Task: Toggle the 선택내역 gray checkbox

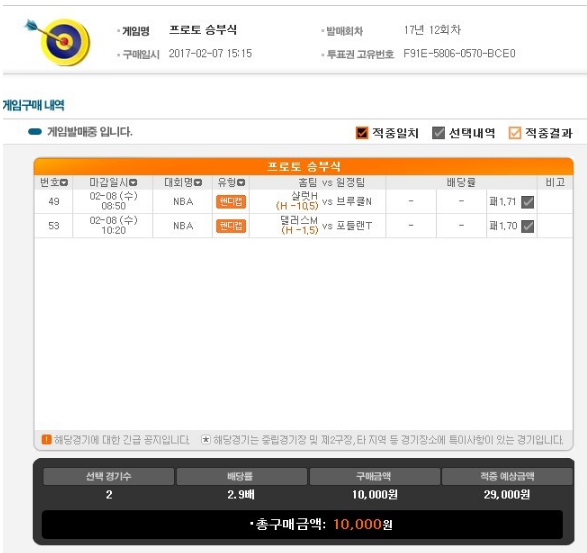Action: [x=438, y=133]
